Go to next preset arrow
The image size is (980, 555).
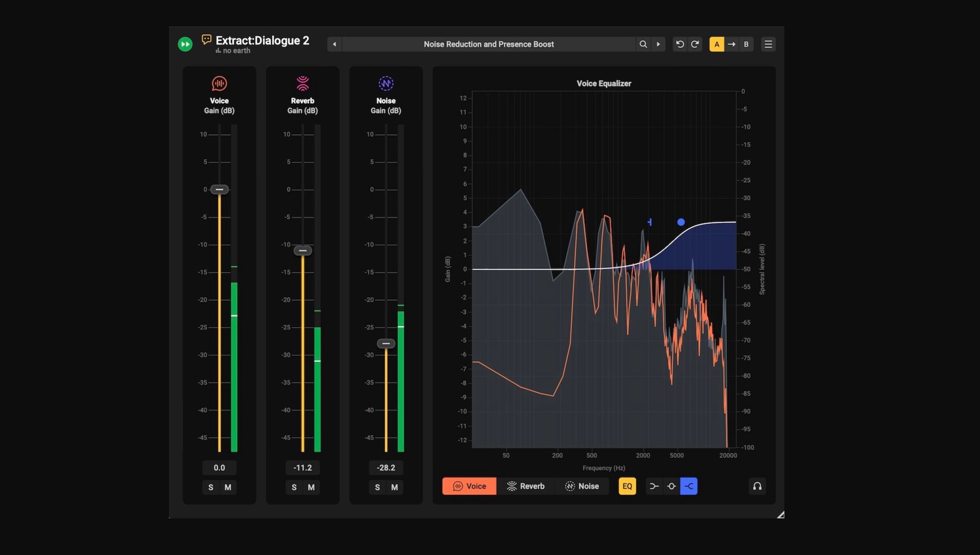point(658,44)
